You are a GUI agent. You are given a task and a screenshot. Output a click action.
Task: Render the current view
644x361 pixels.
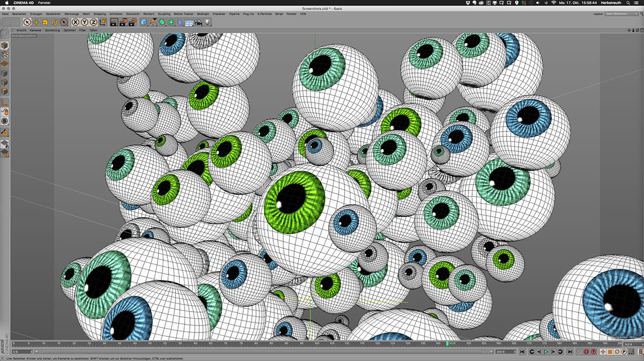coord(114,22)
